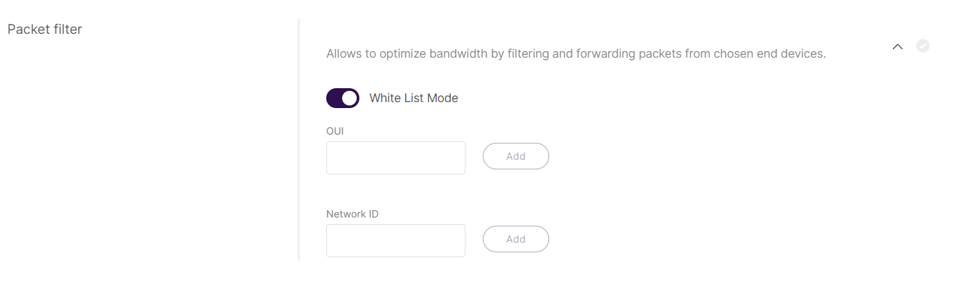Click the White List Mode label
980x305 pixels.
click(414, 98)
